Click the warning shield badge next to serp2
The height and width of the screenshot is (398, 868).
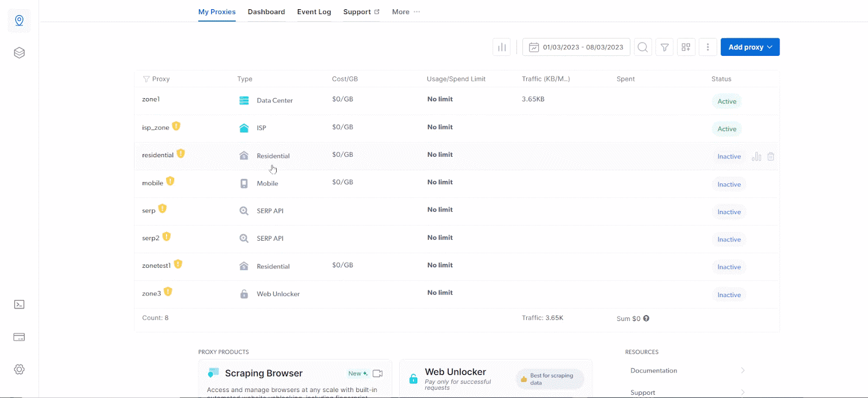(167, 236)
